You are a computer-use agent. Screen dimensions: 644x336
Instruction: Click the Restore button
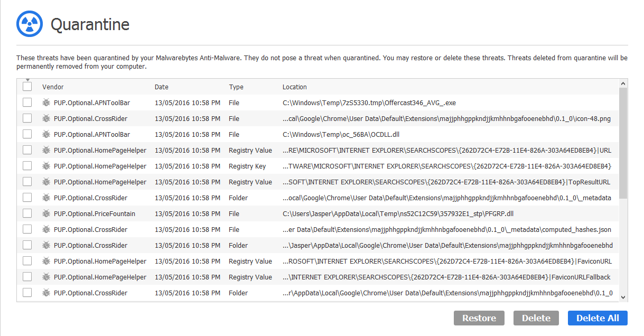[x=479, y=318]
